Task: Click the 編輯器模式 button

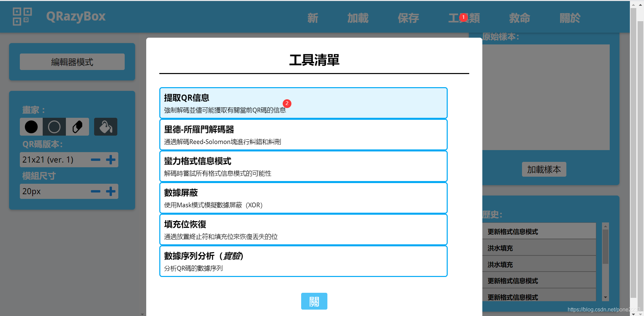Action: click(x=72, y=62)
